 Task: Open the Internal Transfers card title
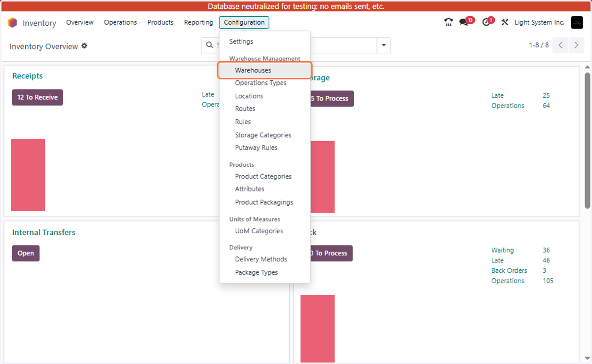tap(44, 232)
